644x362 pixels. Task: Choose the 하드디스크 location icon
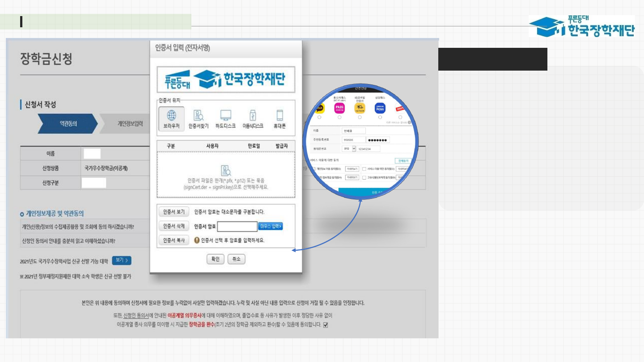click(225, 118)
